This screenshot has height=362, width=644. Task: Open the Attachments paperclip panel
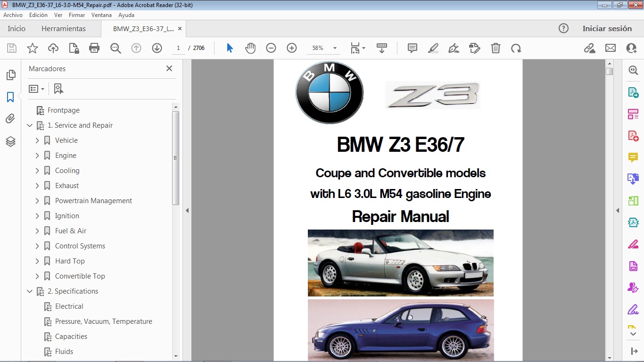[x=10, y=119]
